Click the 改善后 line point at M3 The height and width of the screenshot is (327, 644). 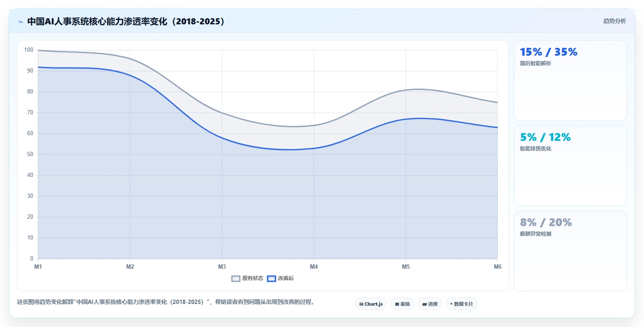(x=222, y=138)
